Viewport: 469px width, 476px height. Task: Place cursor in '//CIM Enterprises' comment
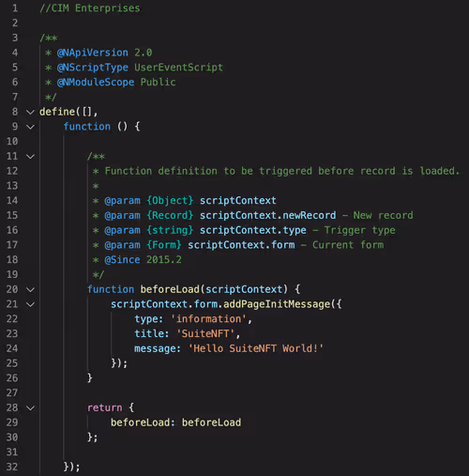[x=90, y=8]
